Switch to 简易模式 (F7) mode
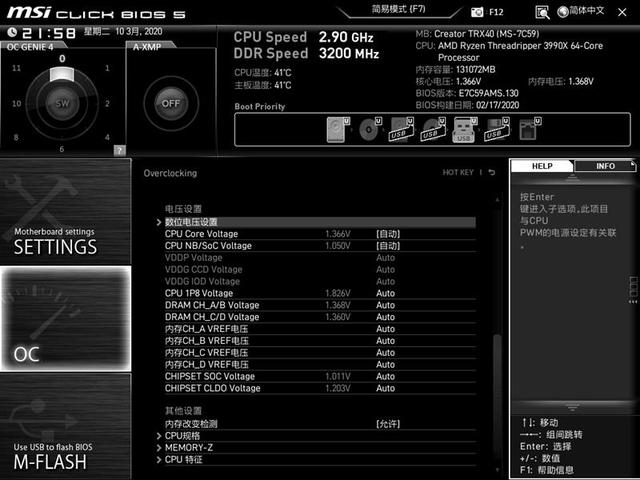This screenshot has height=480, width=640. pos(398,9)
